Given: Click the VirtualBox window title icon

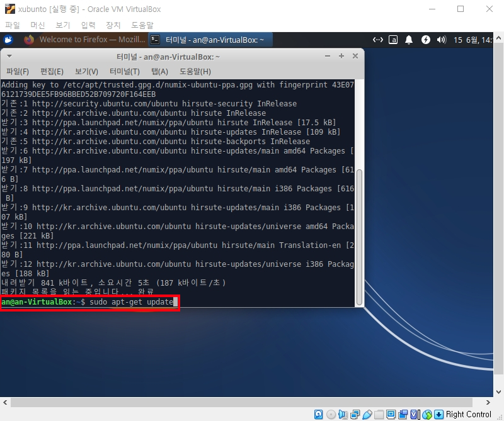Looking at the screenshot, I should (9, 9).
